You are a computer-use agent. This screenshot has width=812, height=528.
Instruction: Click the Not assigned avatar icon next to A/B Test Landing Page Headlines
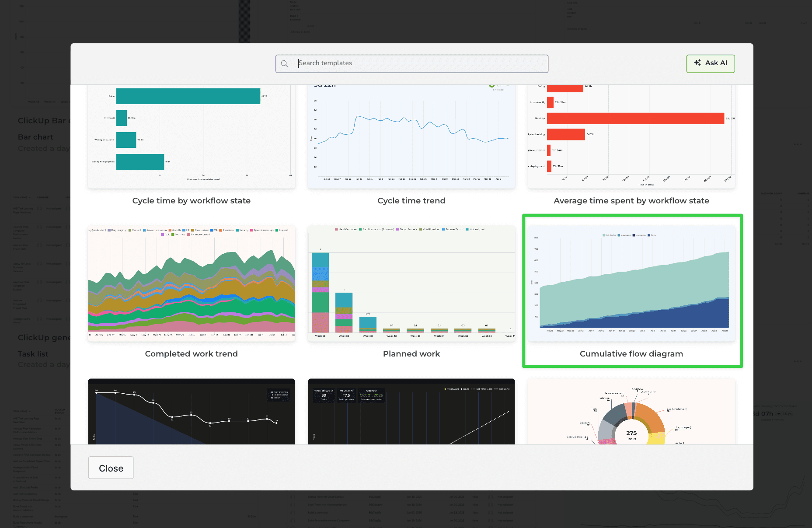(39, 209)
